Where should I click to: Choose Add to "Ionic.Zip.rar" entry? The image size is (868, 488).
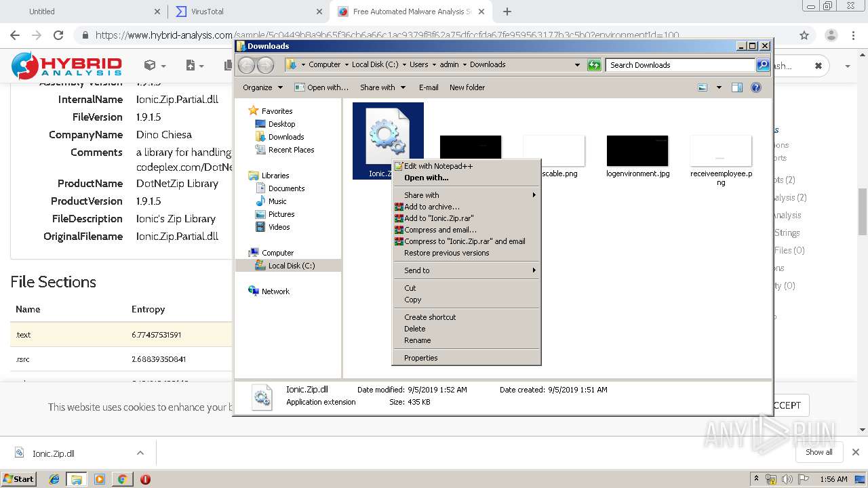[x=467, y=218]
